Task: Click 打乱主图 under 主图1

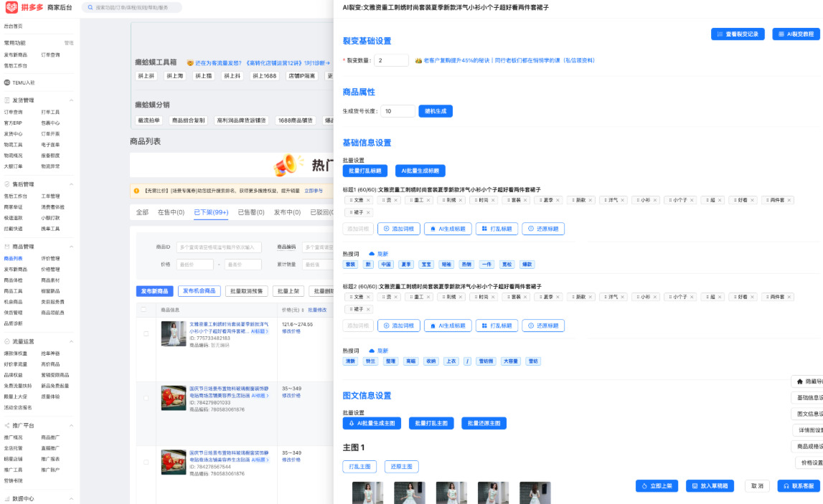Action: click(x=359, y=466)
